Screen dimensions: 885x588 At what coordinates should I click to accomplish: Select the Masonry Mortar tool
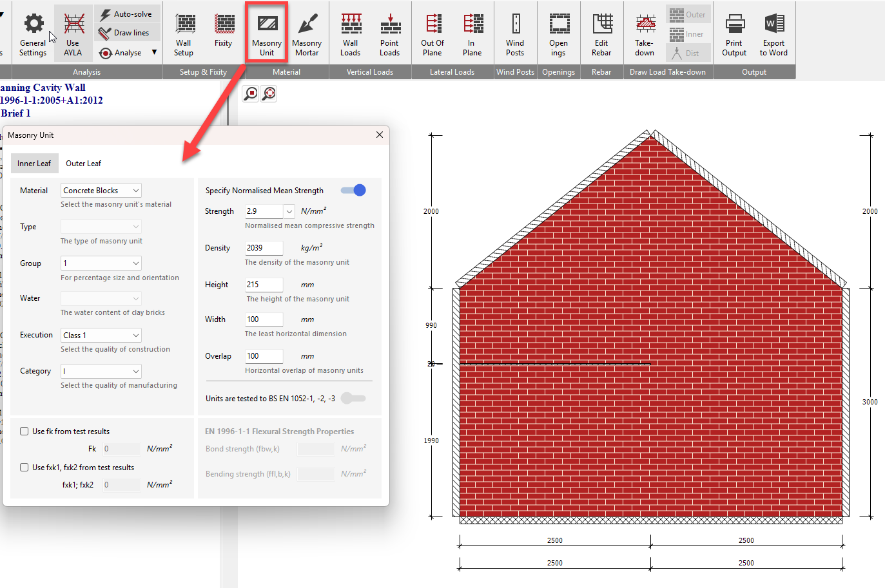[x=307, y=32]
